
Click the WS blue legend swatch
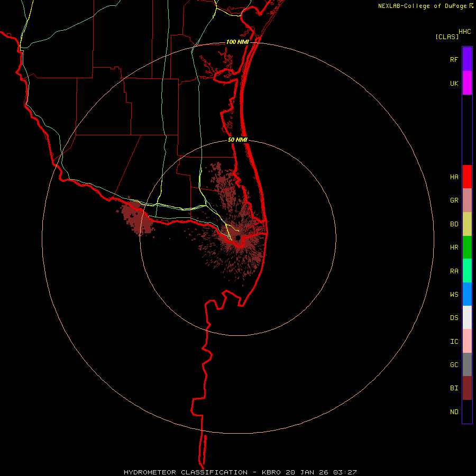[467, 294]
